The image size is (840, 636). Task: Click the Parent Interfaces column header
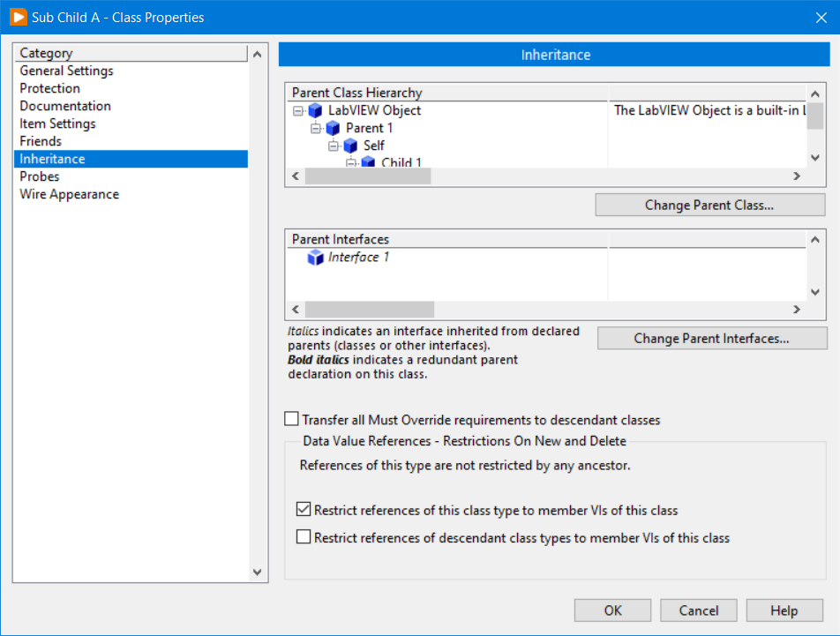pos(447,239)
